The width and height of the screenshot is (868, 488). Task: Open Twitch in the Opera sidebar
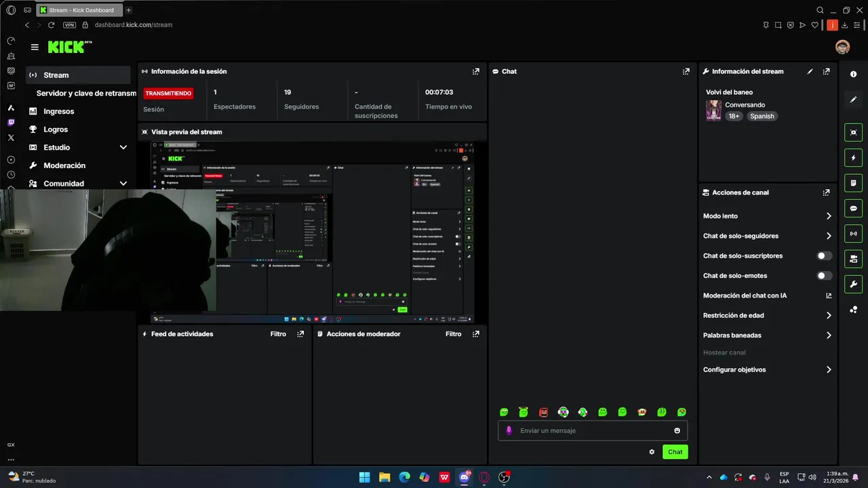(11, 123)
